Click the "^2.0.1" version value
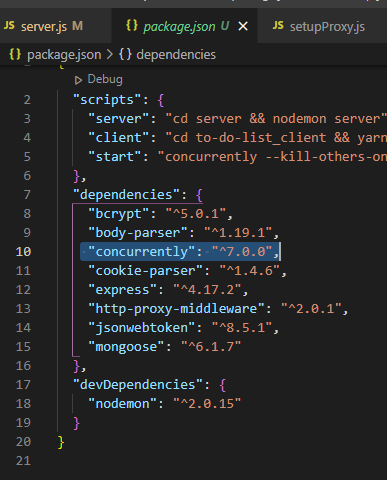The height and width of the screenshot is (480, 387). point(310,309)
